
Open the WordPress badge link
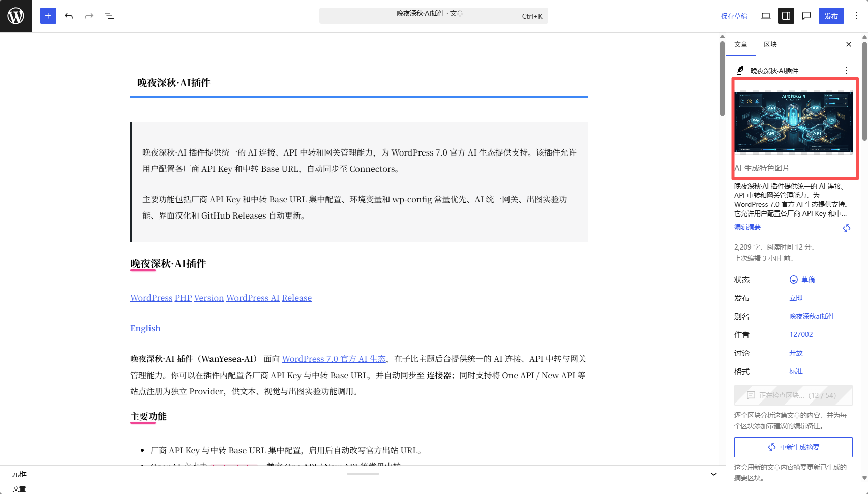click(x=152, y=298)
